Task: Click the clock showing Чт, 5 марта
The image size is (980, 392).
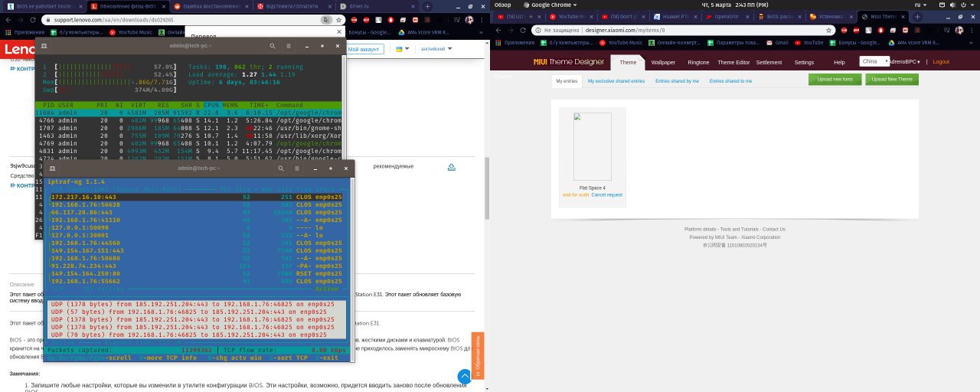Action: click(x=733, y=5)
